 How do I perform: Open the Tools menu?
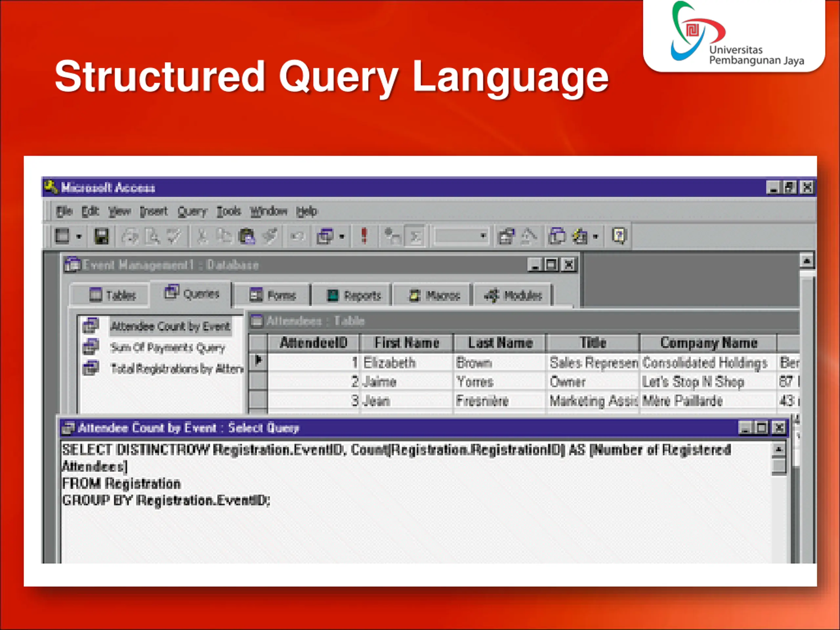[229, 211]
